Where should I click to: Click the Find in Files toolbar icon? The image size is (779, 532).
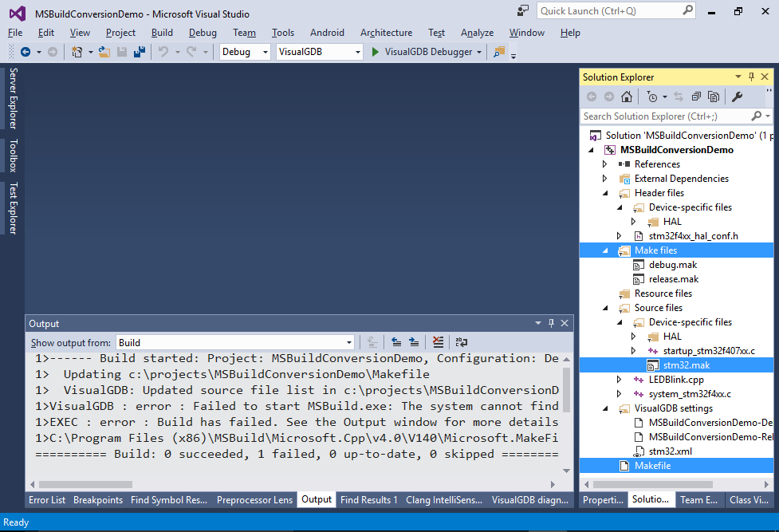click(499, 52)
